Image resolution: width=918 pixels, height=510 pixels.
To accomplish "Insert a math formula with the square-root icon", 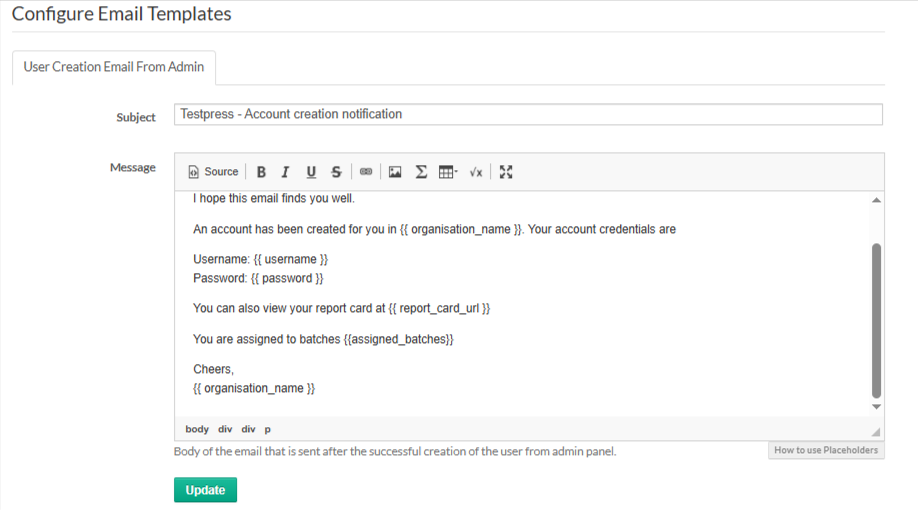I will pos(476,172).
